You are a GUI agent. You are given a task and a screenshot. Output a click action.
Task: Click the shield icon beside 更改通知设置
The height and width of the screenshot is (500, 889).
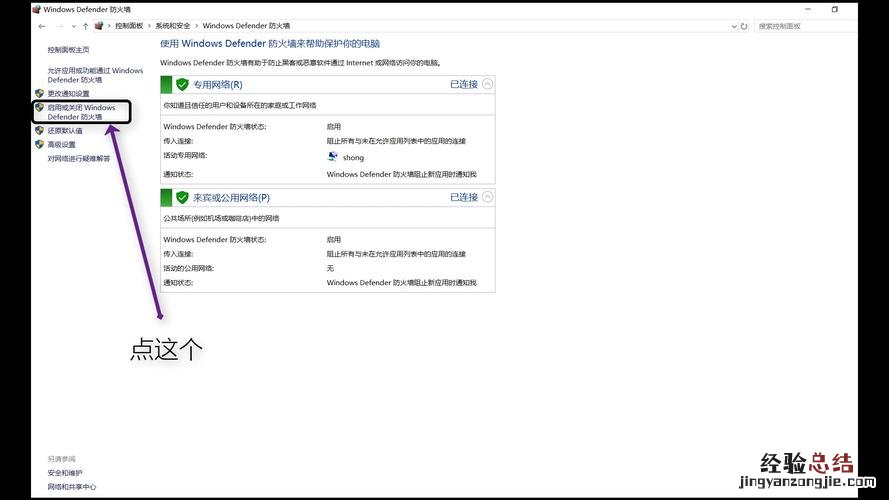point(39,93)
